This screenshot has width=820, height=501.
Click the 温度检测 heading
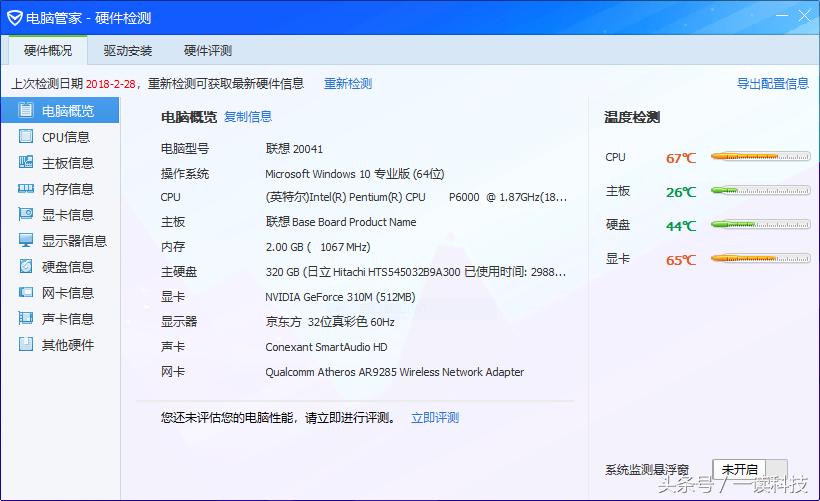[632, 117]
